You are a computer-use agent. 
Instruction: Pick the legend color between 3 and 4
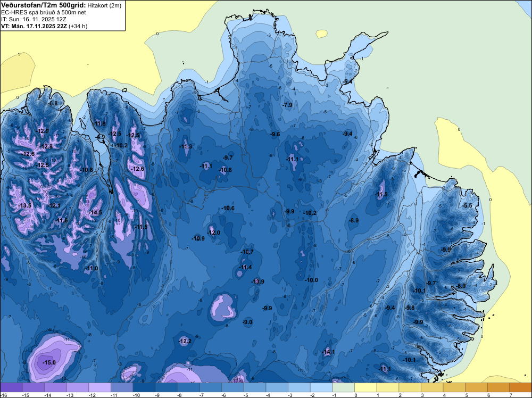pos(432,387)
